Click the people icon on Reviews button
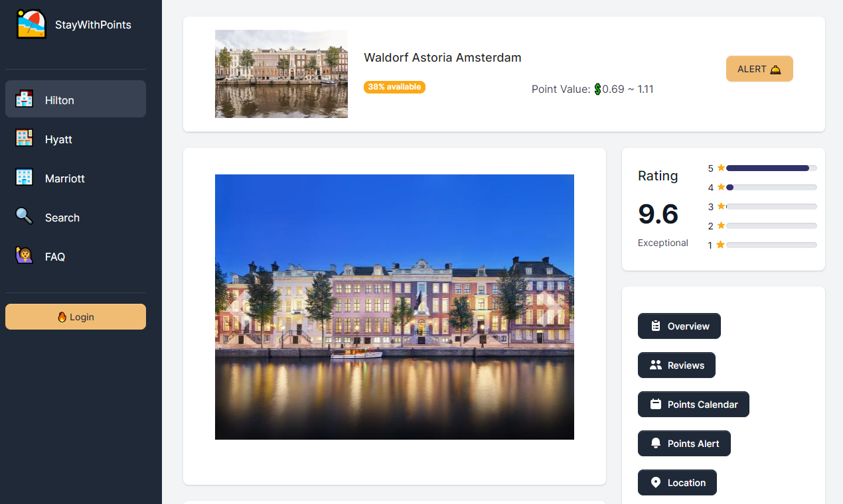Viewport: 843px width, 504px height. pos(656,365)
